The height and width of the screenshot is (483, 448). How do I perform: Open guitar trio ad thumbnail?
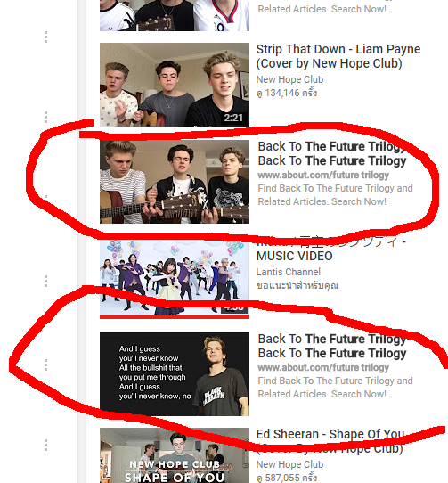[175, 182]
